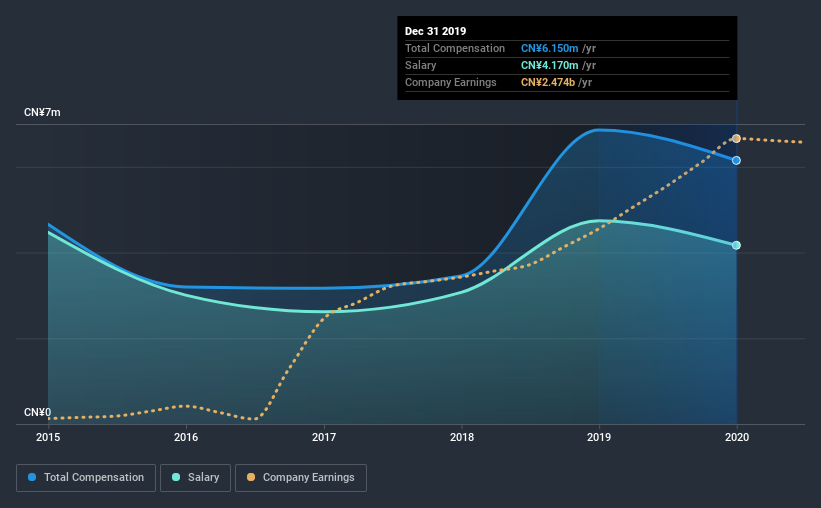
Task: Click the 2017 x-axis label
Action: point(324,437)
